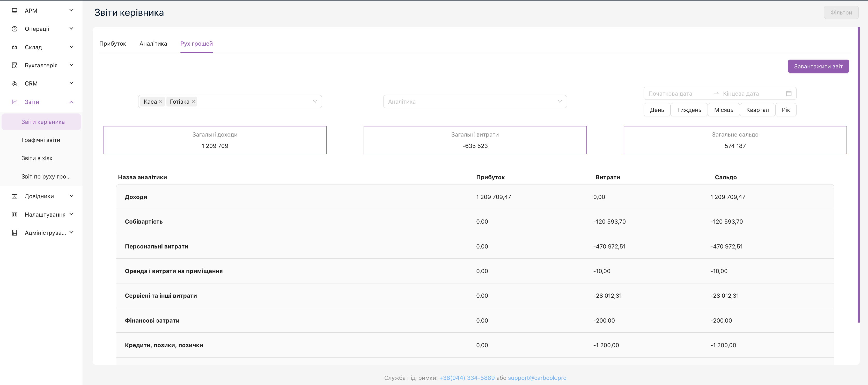Call support phone +38(044) 334-5889
This screenshot has width=868, height=385.
pos(467,378)
